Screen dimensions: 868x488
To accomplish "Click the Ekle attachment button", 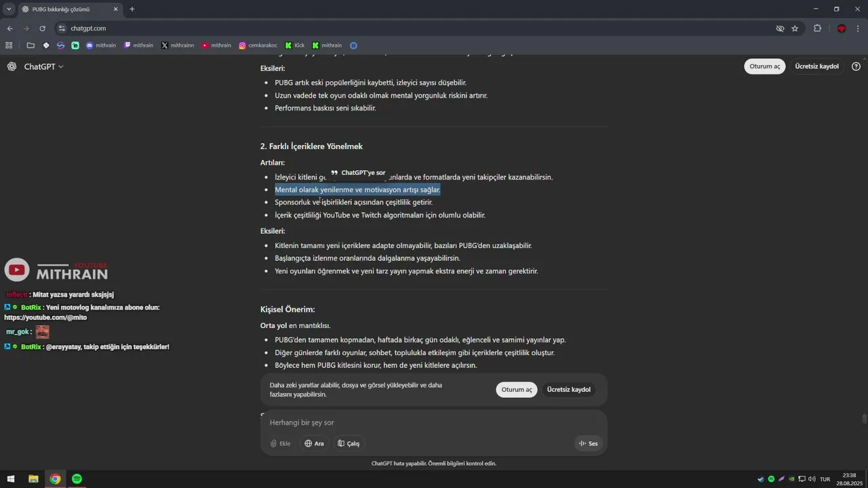I will pyautogui.click(x=280, y=443).
